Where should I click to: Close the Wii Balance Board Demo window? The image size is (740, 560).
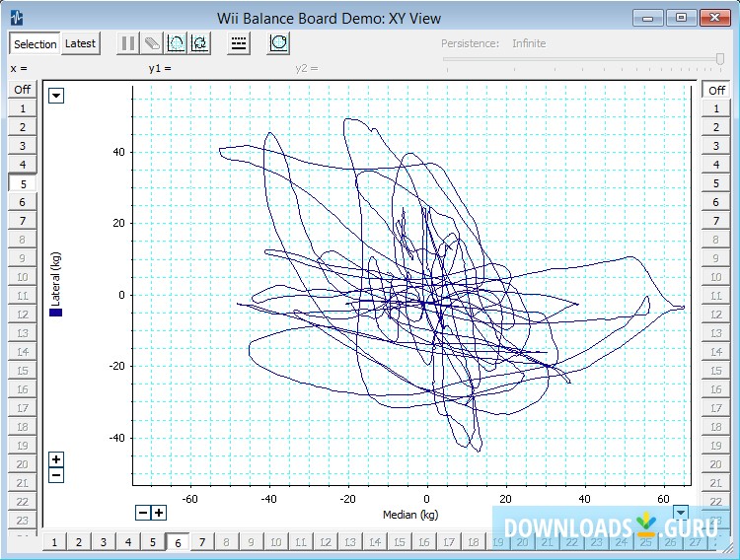coord(715,18)
